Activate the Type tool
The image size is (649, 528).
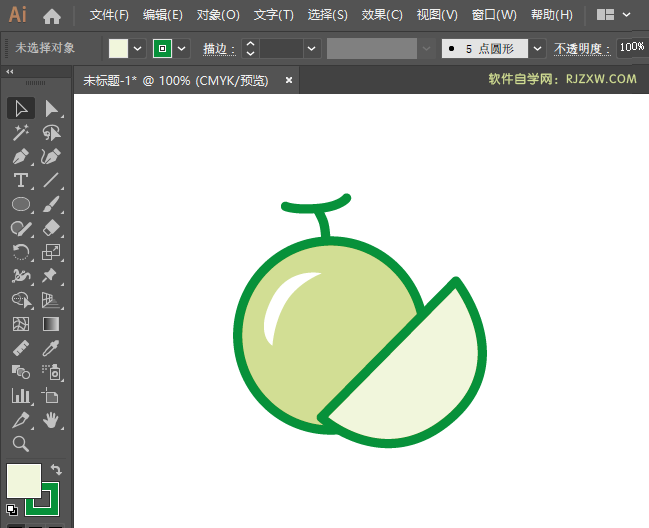tap(21, 181)
